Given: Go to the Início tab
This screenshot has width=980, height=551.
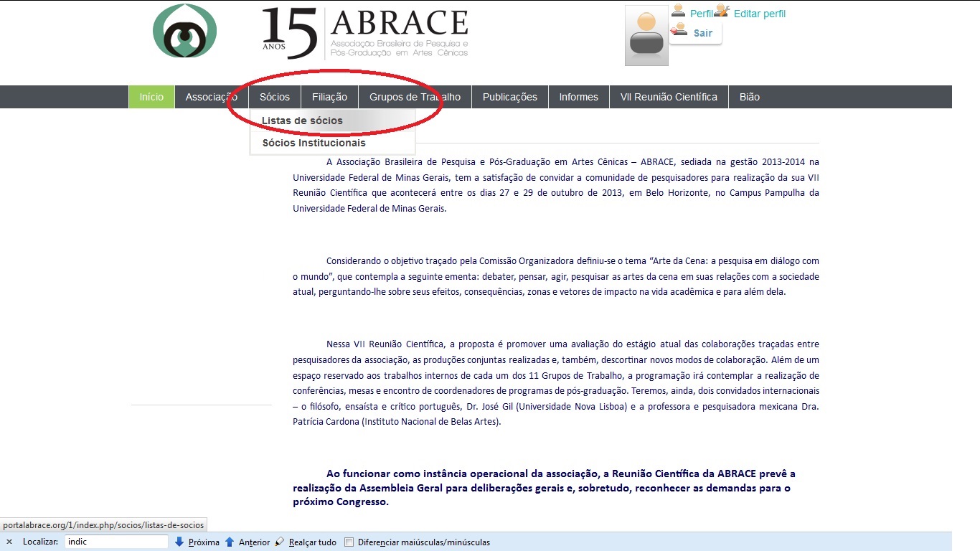Looking at the screenshot, I should click(151, 97).
